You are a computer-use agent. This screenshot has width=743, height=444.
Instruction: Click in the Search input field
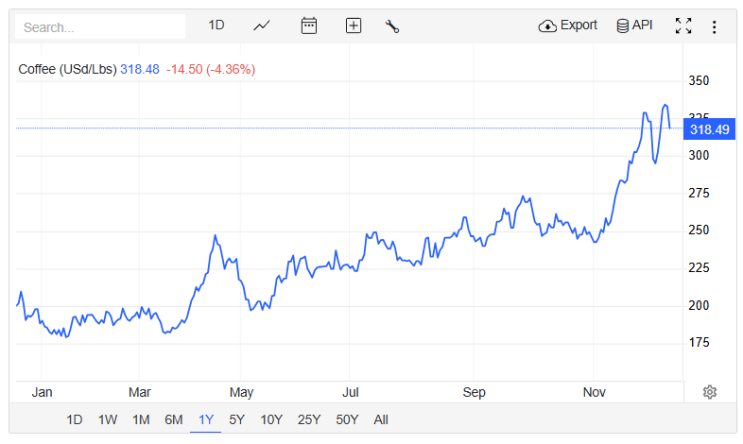[x=100, y=27]
